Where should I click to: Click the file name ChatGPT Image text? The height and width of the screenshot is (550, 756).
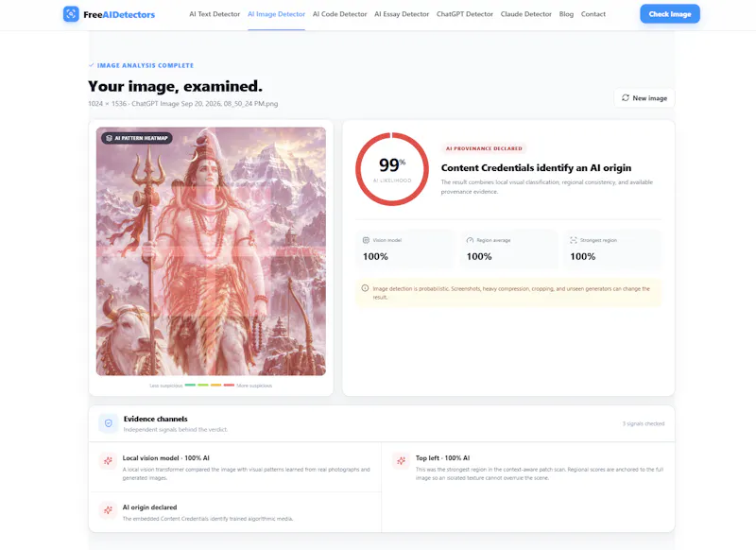pyautogui.click(x=204, y=104)
